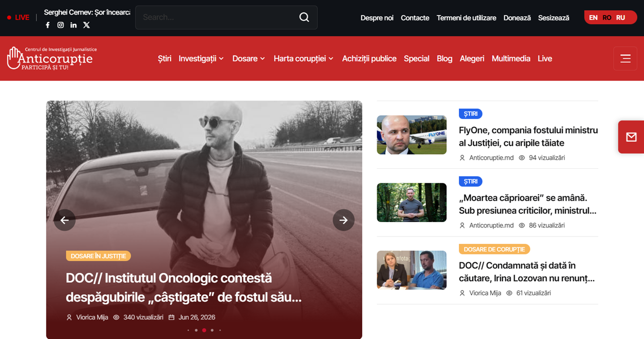Click the red LIVE indicator

coord(18,17)
